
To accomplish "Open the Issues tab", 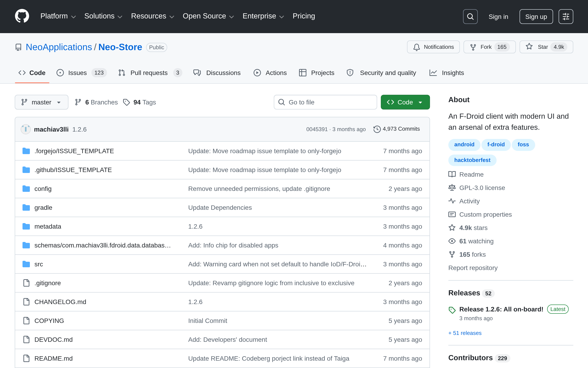I will point(81,73).
